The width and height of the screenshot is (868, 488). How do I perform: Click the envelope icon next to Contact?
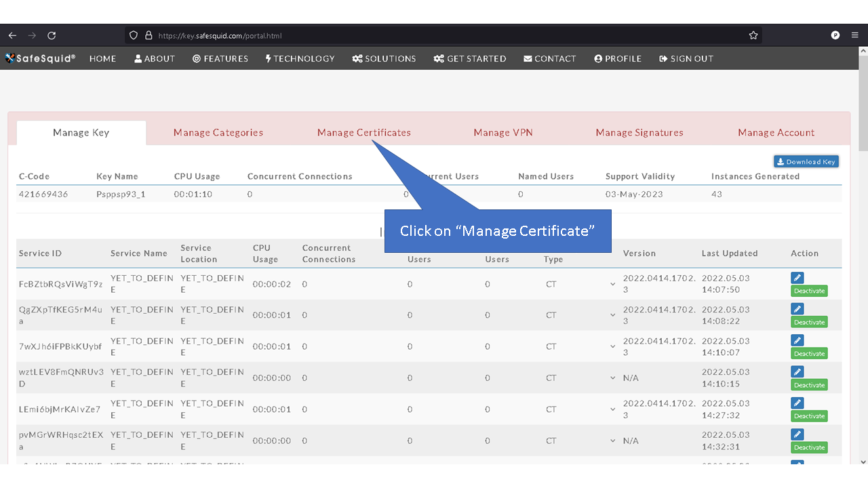[530, 58]
